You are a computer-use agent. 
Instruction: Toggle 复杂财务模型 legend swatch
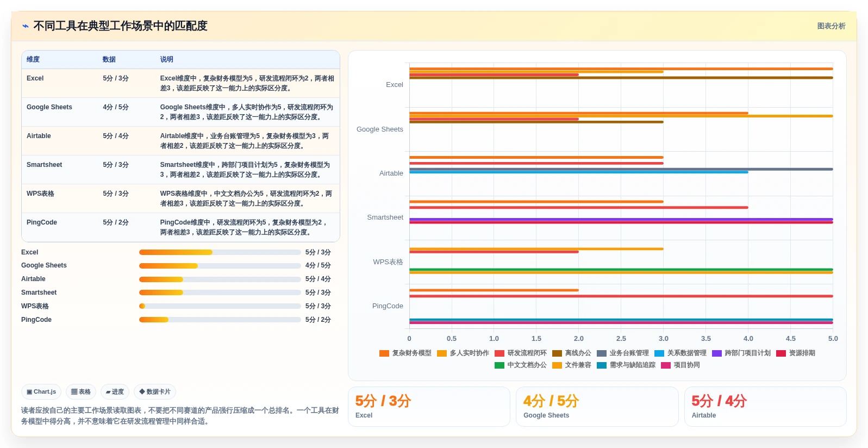384,353
